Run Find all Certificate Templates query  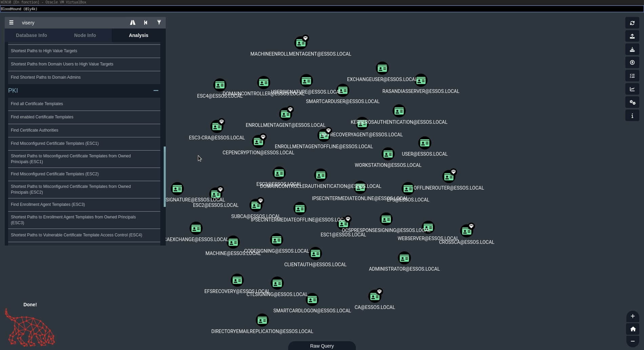84,104
